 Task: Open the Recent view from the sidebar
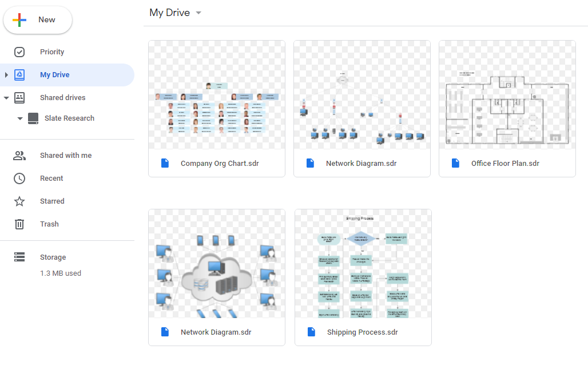click(51, 178)
